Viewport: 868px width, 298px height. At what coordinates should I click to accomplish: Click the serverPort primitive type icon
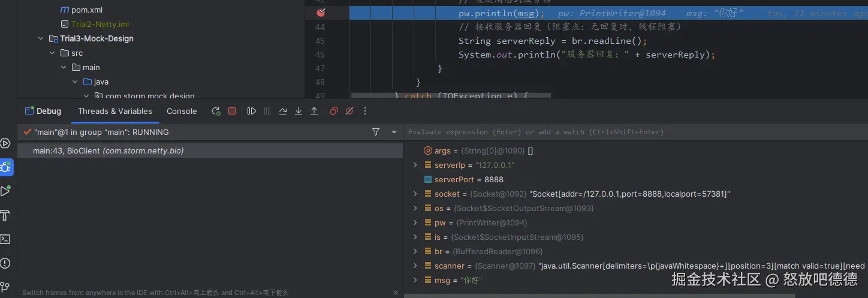coord(428,179)
